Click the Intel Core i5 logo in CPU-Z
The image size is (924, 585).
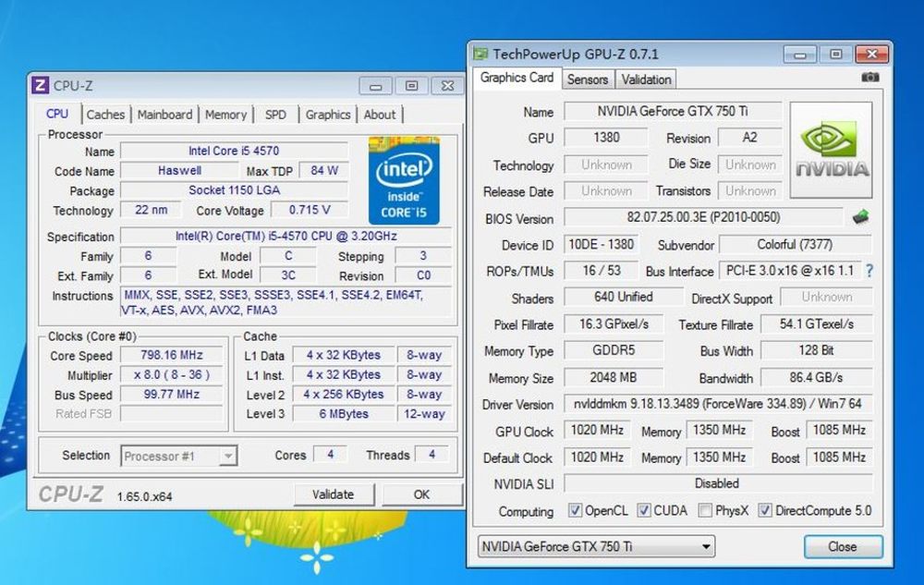(404, 180)
